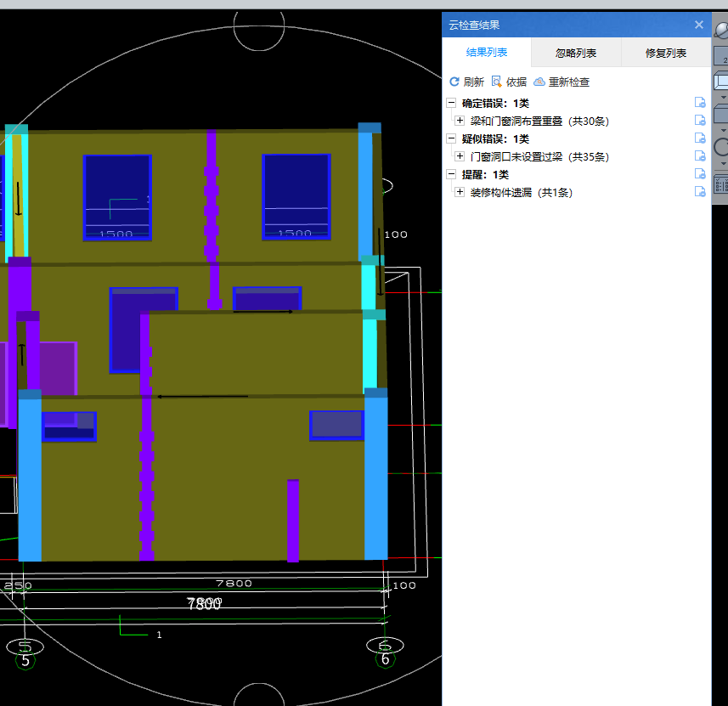Expand the 门窗洞口未设置过梁 item
Screen dimensions: 728x706
pos(460,156)
